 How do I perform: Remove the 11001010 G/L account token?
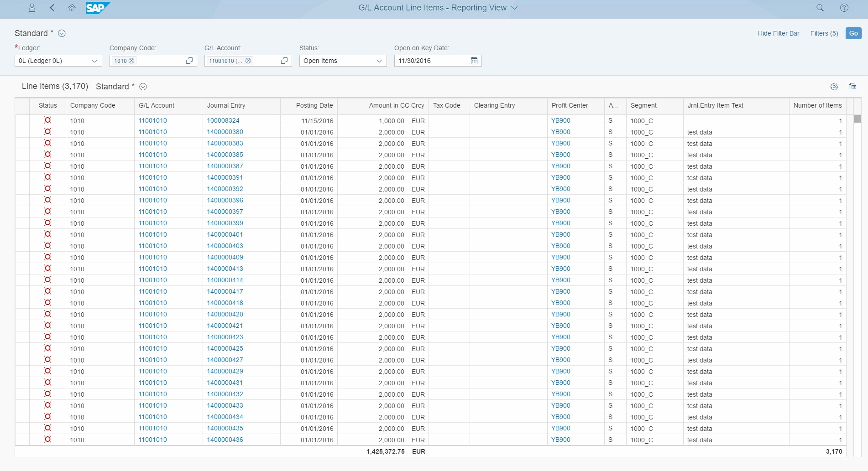[x=248, y=61]
